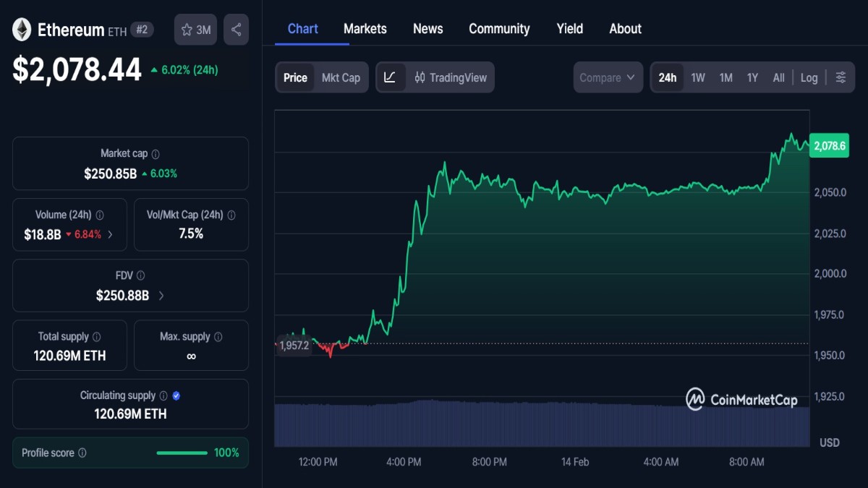Expand FDV details chevron

point(161,296)
